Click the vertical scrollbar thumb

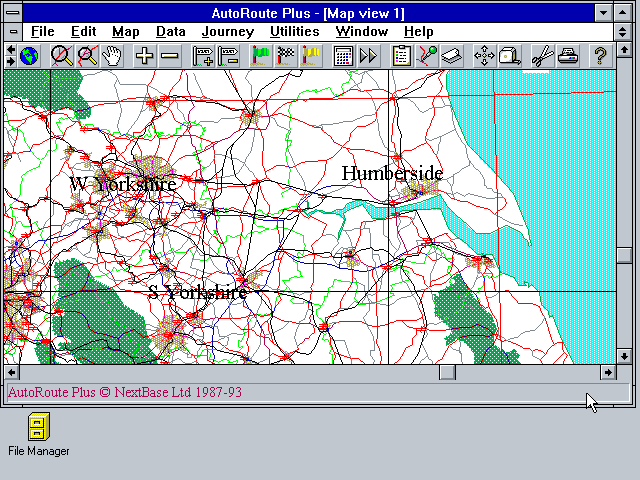click(x=624, y=256)
